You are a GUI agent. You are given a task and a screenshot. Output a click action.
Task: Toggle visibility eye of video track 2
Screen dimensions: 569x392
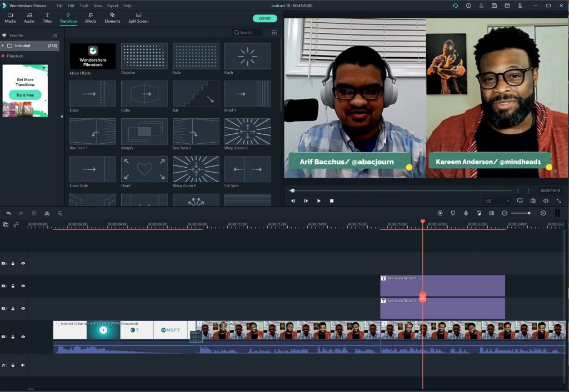click(23, 308)
